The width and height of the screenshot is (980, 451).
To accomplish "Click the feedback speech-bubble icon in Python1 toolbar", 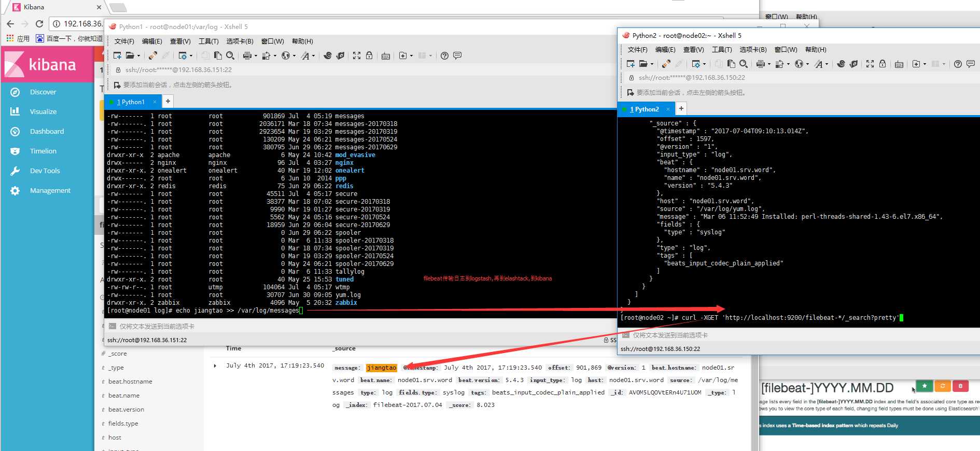I will coord(457,55).
